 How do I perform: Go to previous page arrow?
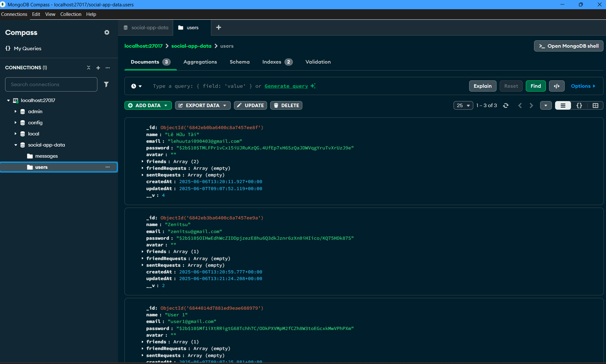[x=520, y=106]
